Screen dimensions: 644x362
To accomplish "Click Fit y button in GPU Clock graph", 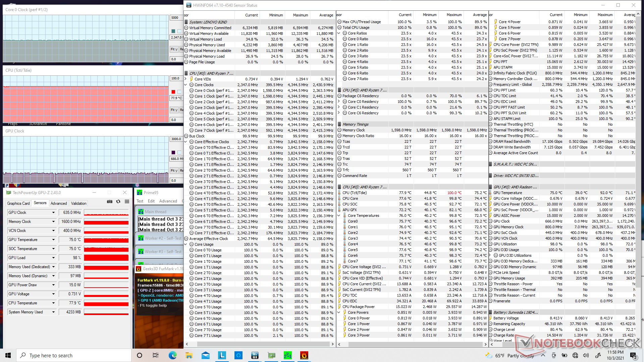I will coord(174,171).
